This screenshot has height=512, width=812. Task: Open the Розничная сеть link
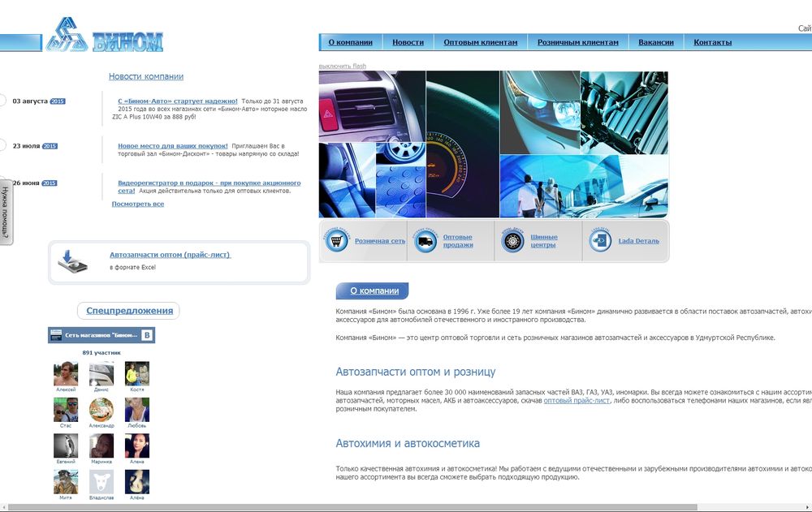pos(380,241)
